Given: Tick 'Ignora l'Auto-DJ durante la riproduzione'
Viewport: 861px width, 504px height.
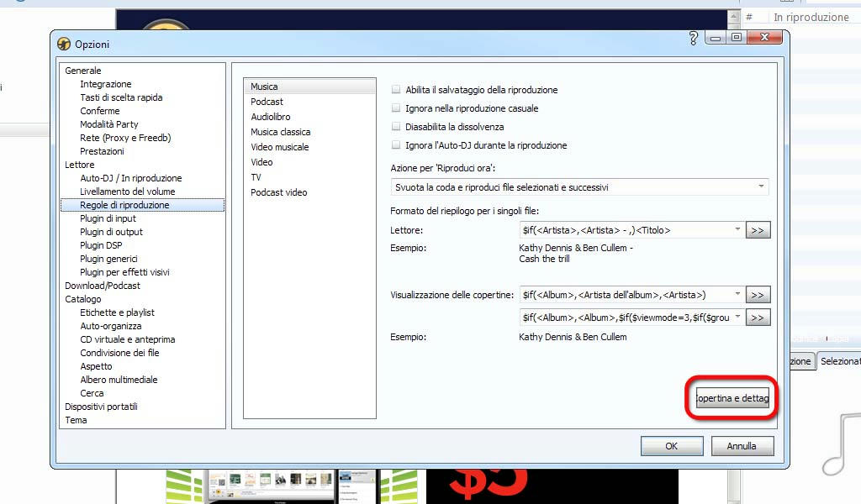Looking at the screenshot, I should coord(396,145).
